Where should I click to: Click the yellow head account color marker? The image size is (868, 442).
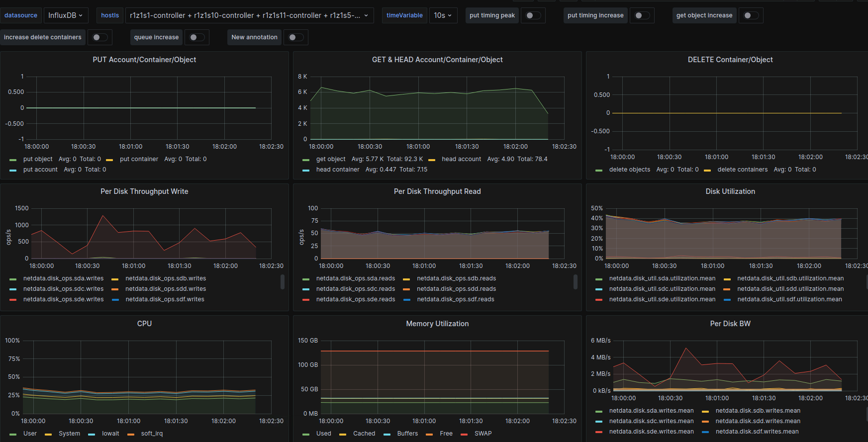coord(432,160)
